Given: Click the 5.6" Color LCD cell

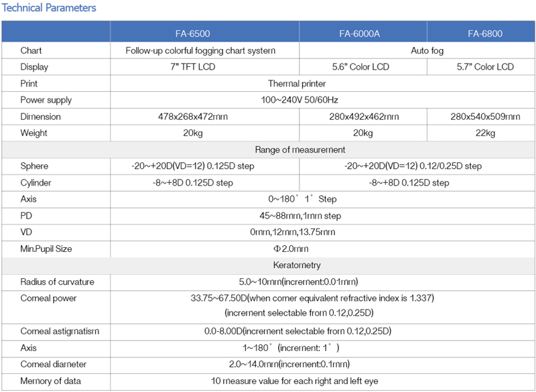Looking at the screenshot, I should (x=360, y=67).
